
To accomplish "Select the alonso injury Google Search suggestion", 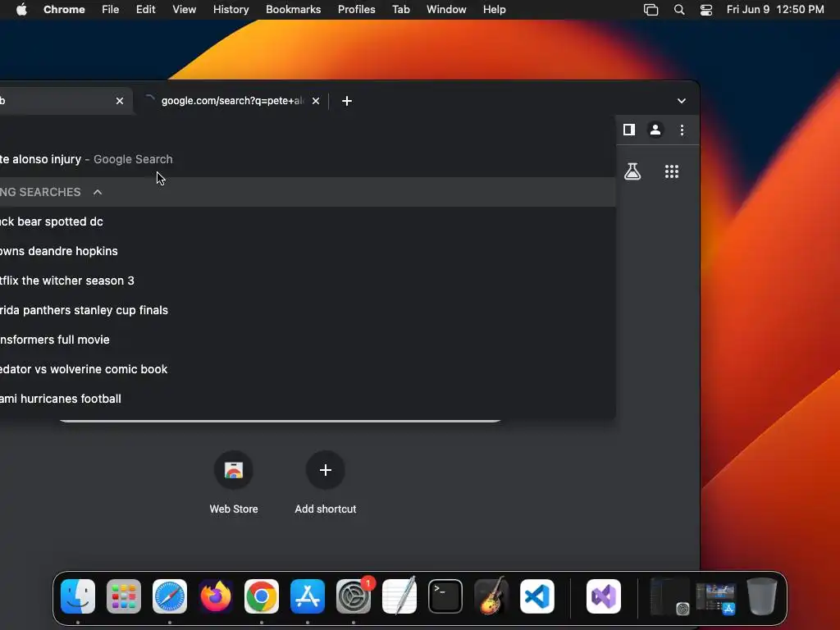I will [x=308, y=159].
